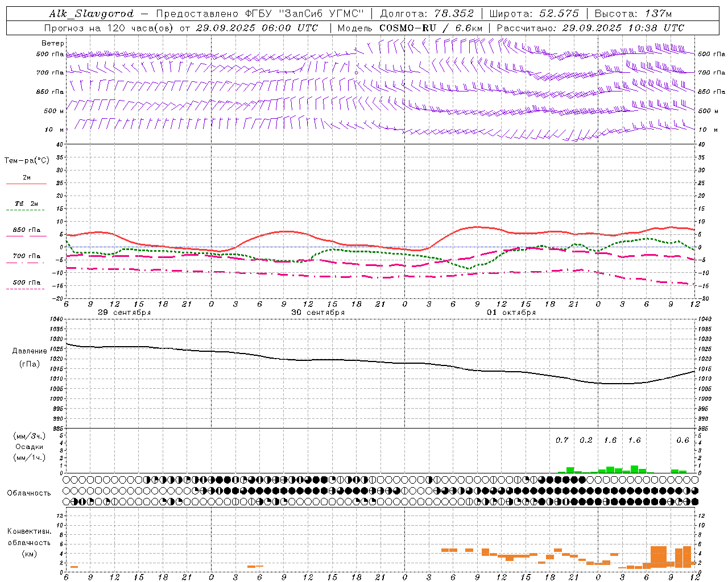Click the '0.6' precipitation total value
Screen dimensions: 728x582
(x=682, y=440)
